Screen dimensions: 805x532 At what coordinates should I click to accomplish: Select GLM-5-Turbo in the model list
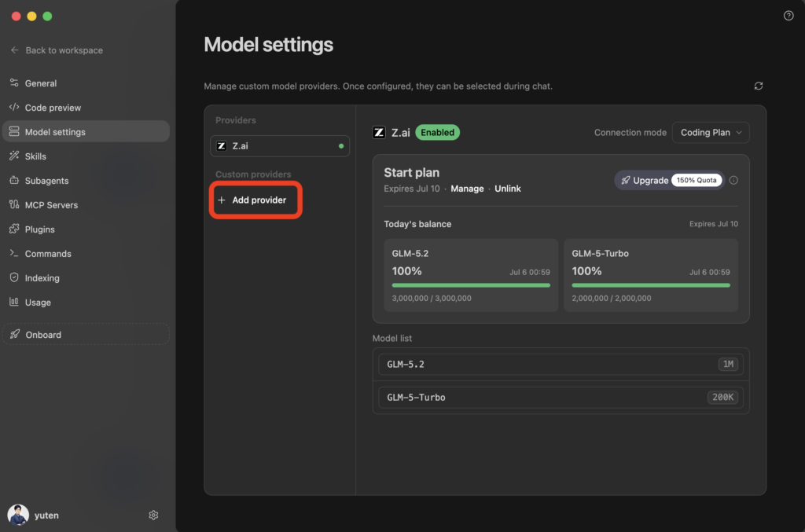[x=561, y=397]
